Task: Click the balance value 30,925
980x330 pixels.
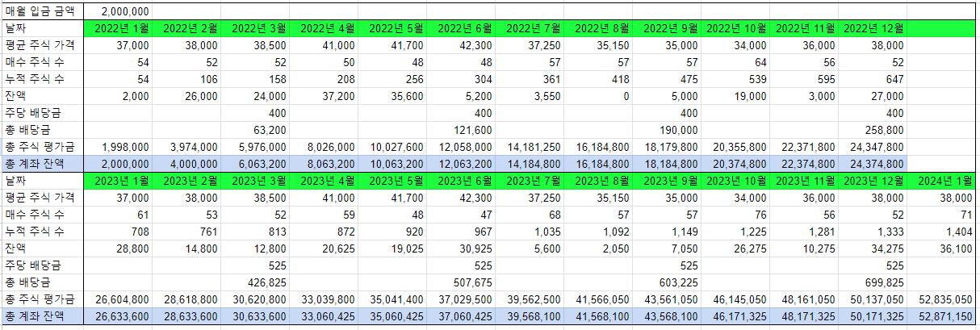Action: [461, 248]
